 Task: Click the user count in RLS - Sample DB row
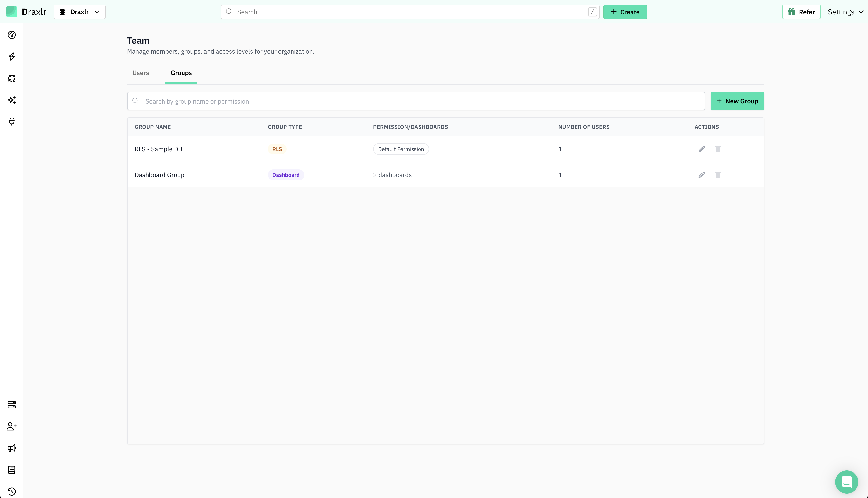click(560, 149)
